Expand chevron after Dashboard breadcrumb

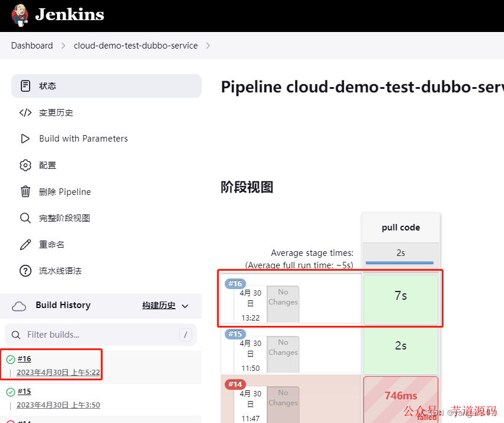pyautogui.click(x=63, y=46)
